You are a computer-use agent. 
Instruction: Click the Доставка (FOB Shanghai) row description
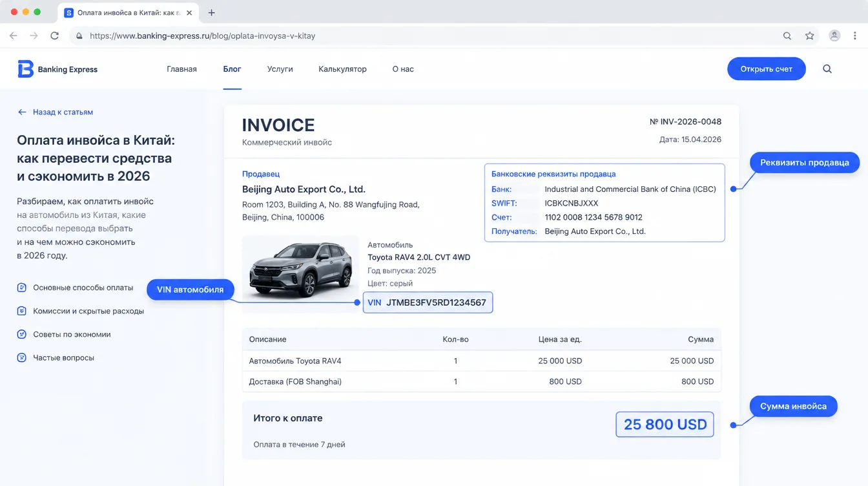point(295,381)
